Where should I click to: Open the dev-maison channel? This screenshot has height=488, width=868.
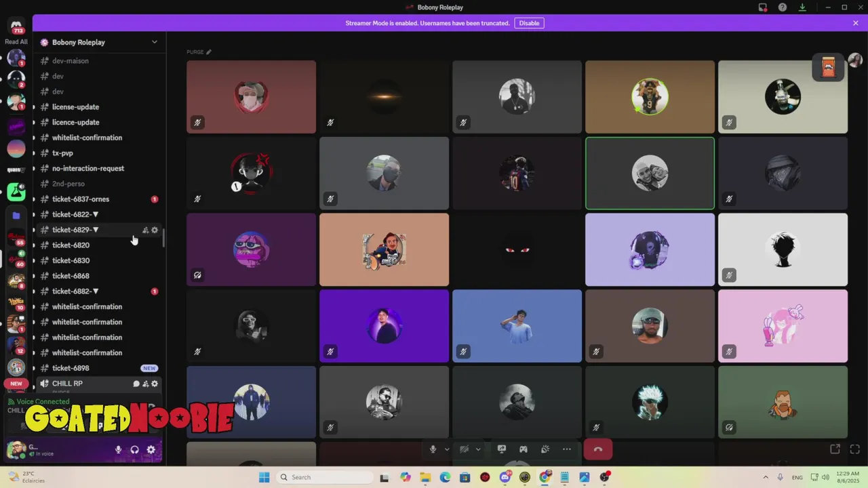click(99, 61)
